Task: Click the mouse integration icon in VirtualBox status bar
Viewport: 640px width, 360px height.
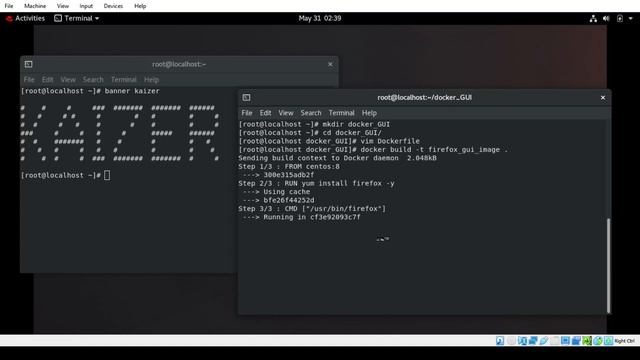Action: pos(598,341)
